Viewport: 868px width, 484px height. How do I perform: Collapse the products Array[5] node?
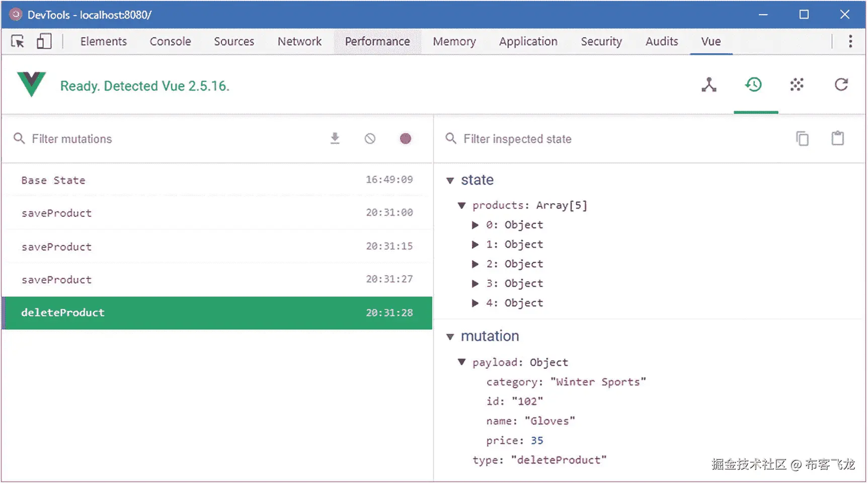pyautogui.click(x=461, y=205)
